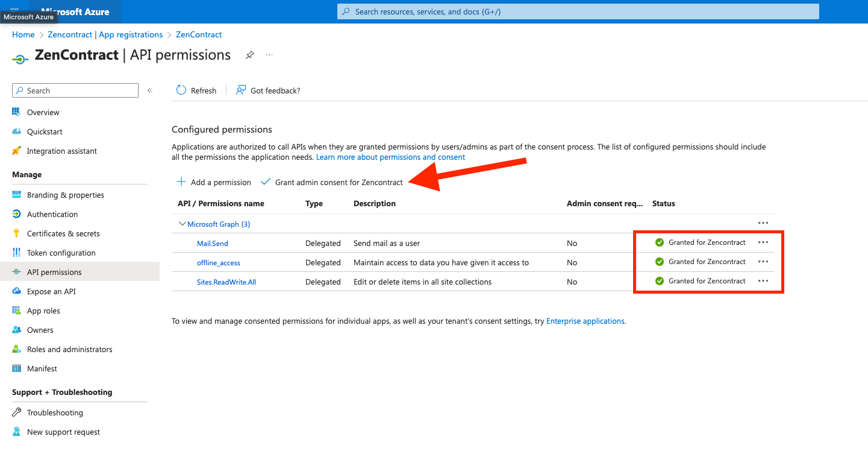The height and width of the screenshot is (454, 868).
Task: Open ellipsis menu for Microsoft Graph group
Action: click(763, 223)
